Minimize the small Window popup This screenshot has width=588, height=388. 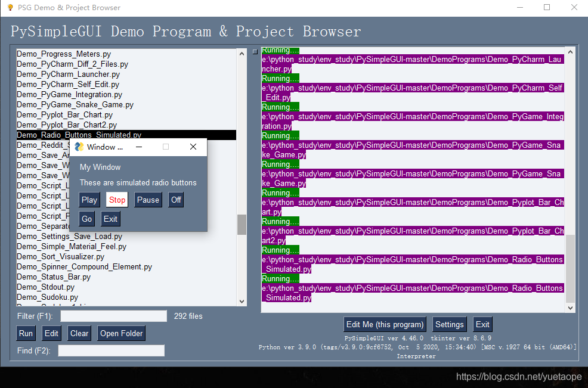tap(139, 147)
